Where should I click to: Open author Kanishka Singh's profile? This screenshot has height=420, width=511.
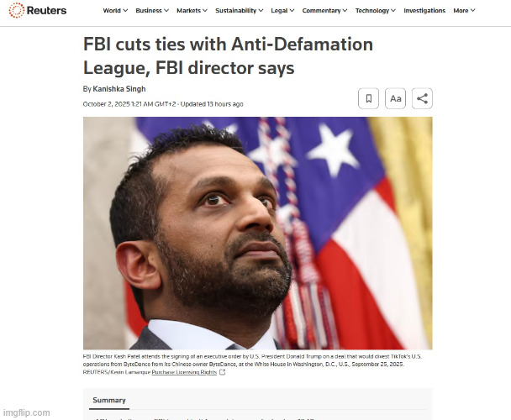119,89
